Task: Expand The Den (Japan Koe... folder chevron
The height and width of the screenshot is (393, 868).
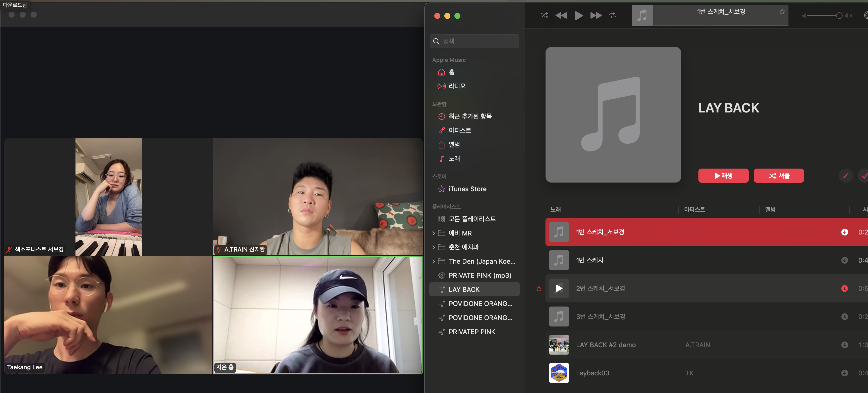Action: click(x=433, y=262)
